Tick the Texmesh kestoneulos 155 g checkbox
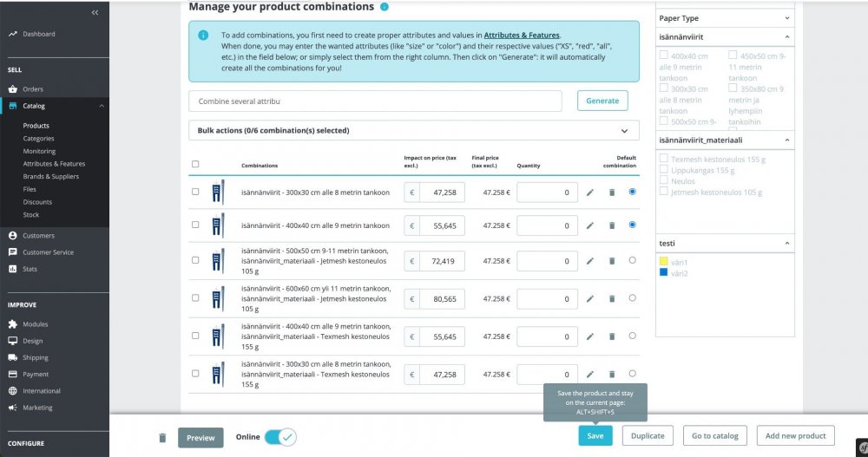Viewport: 868px width, 457px height. [x=664, y=158]
